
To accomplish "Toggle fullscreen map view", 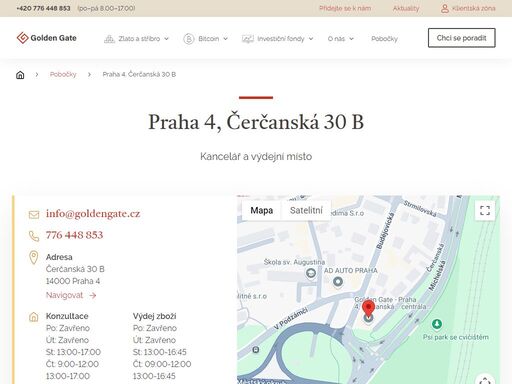I will pos(485,210).
